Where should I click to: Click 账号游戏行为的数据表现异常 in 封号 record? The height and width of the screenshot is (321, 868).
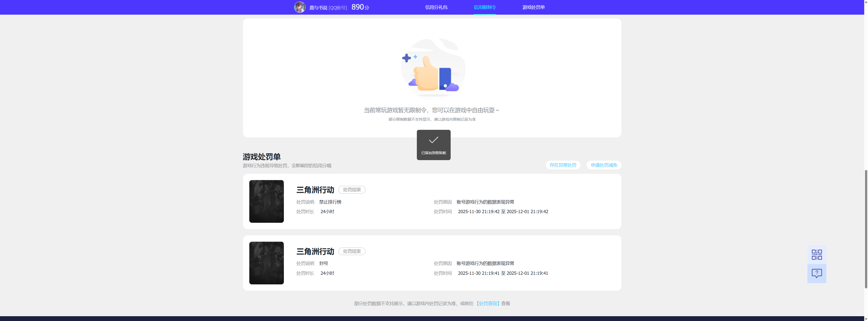pyautogui.click(x=485, y=263)
